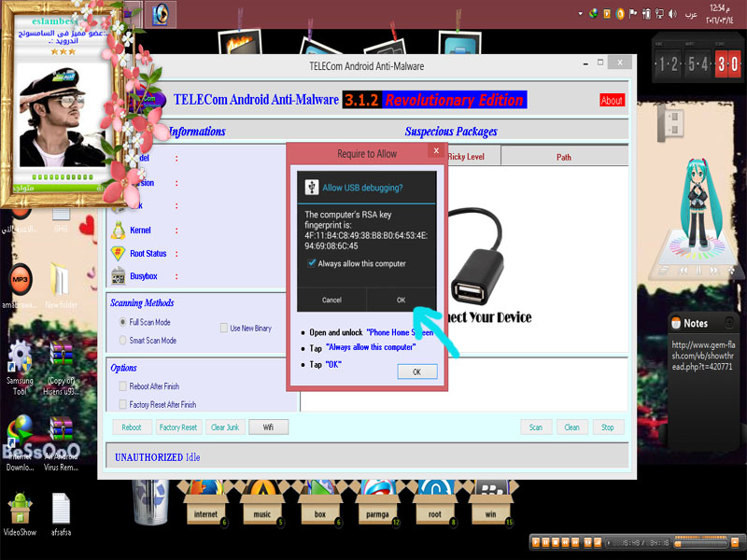Open the box folder on the dock
Screen dimensions: 747x560
click(x=319, y=504)
